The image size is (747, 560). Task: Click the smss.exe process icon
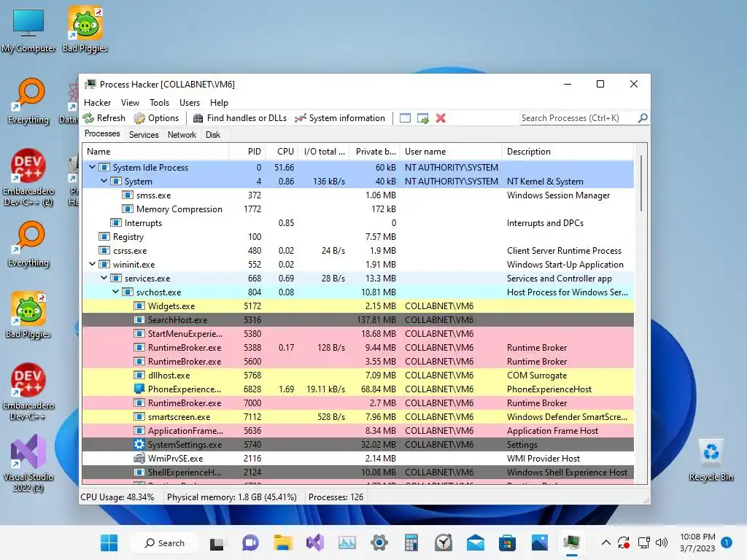(x=127, y=195)
